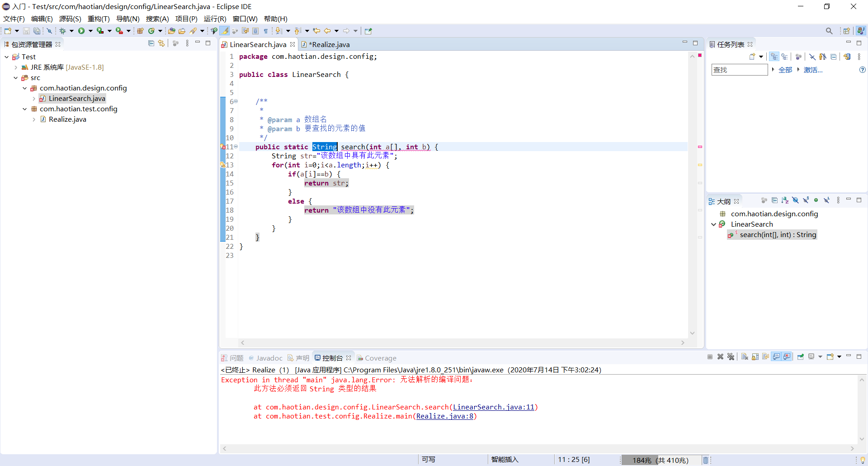Viewport: 868px width, 466px height.
Task: Toggle Hide Local Types in outline
Action: pyautogui.click(x=826, y=200)
